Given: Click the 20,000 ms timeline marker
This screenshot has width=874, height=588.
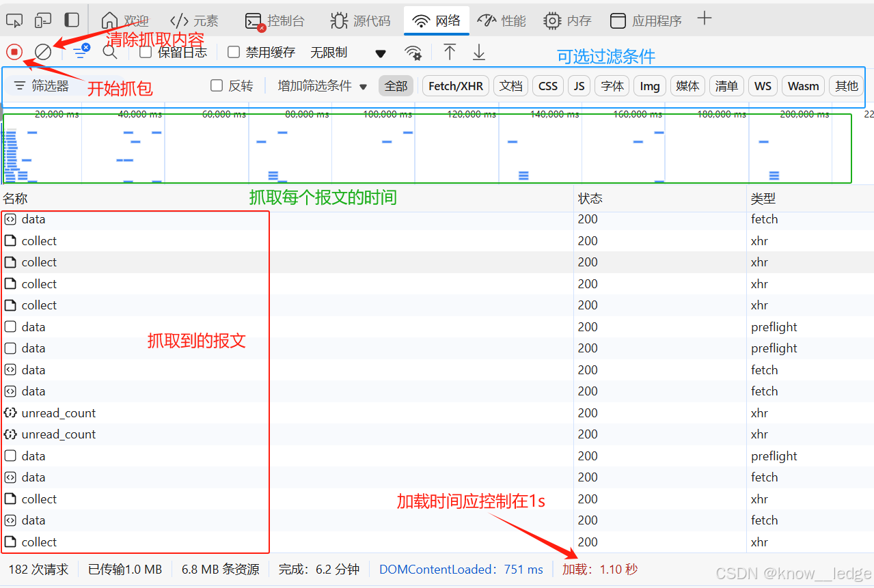Looking at the screenshot, I should (x=57, y=114).
